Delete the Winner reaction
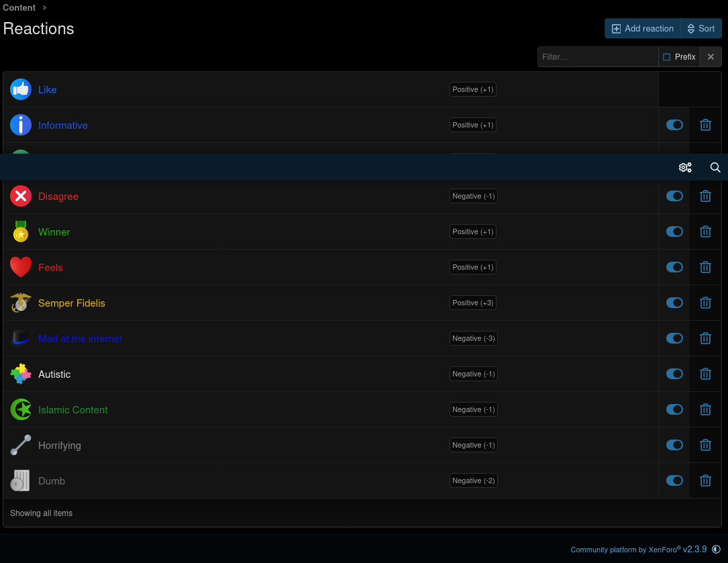728x563 pixels. pyautogui.click(x=705, y=232)
